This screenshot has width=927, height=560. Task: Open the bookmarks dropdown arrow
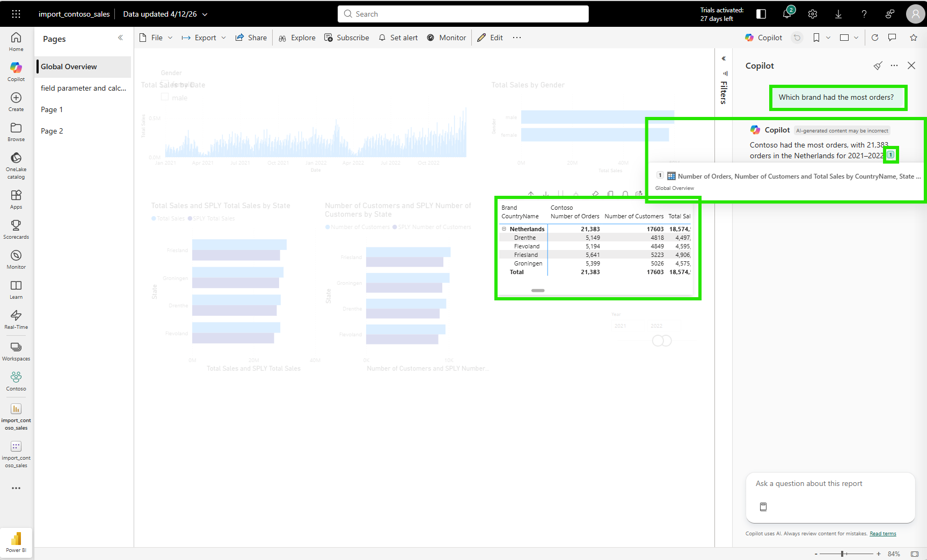pos(828,38)
